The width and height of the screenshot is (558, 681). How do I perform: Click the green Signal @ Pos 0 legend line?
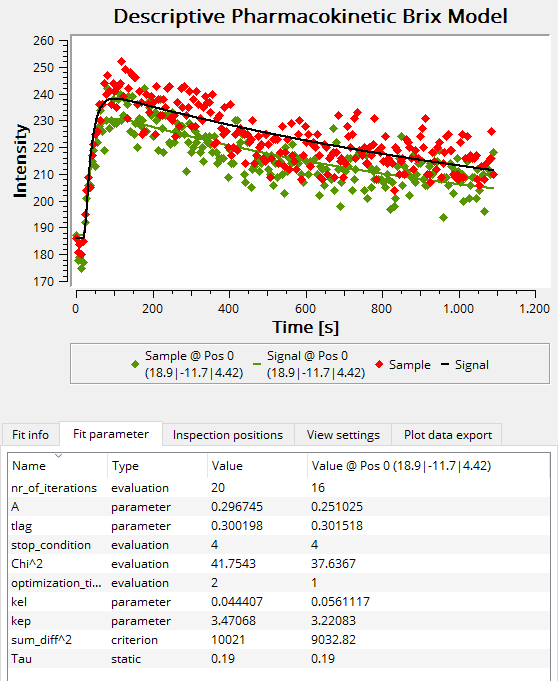point(257,364)
